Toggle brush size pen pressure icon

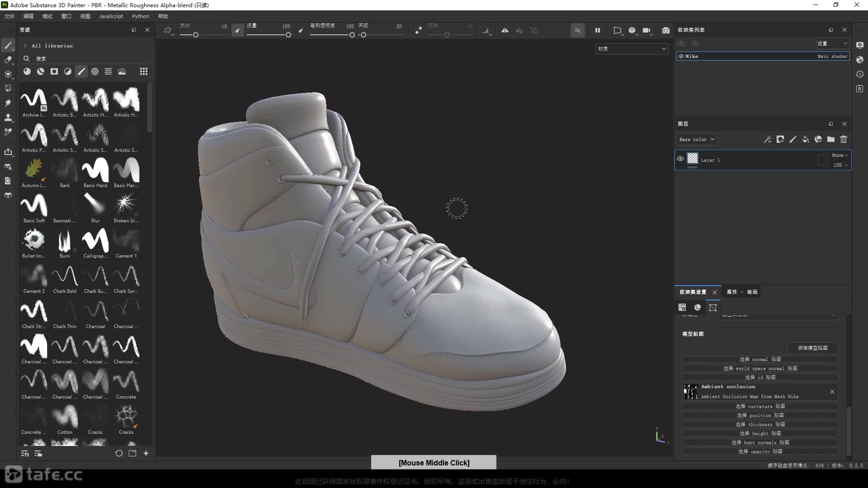[x=238, y=30]
